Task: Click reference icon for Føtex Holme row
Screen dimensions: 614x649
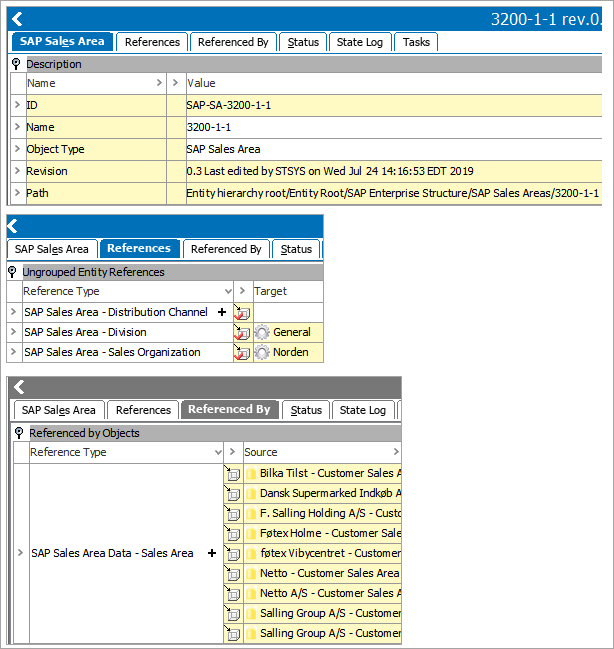Action: pos(232,533)
